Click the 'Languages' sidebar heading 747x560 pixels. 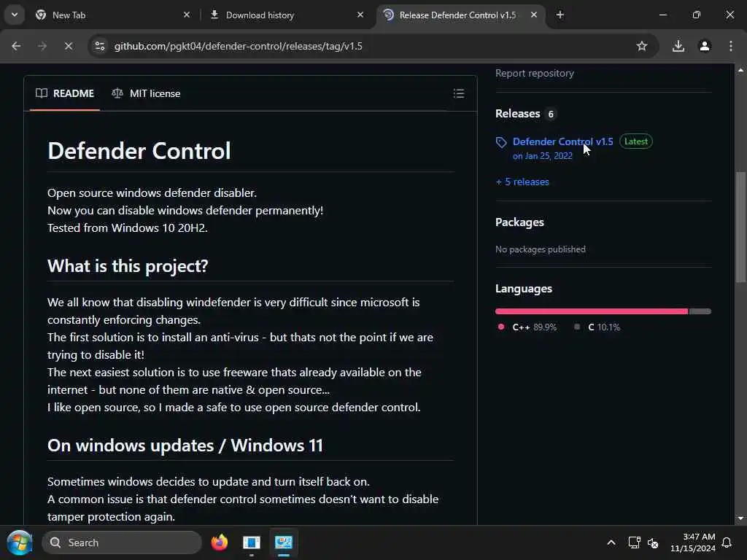[524, 289]
